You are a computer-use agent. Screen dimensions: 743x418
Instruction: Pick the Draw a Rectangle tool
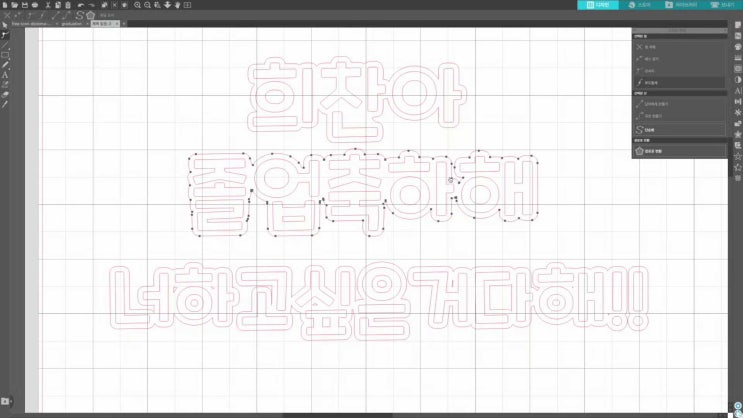coord(5,55)
